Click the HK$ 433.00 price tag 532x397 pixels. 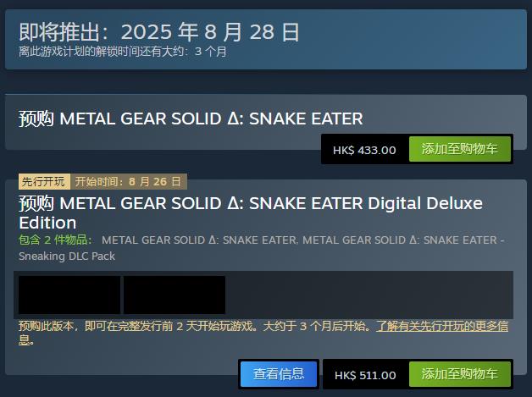pyautogui.click(x=364, y=150)
